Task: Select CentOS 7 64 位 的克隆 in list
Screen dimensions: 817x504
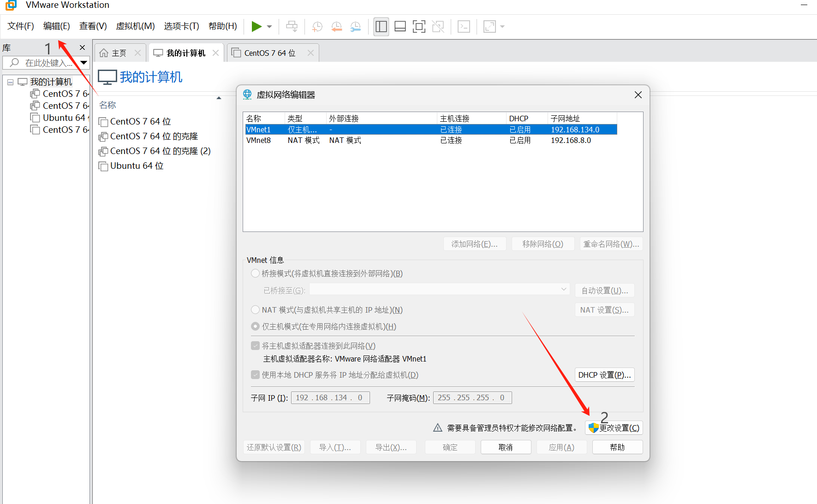Action: (148, 136)
